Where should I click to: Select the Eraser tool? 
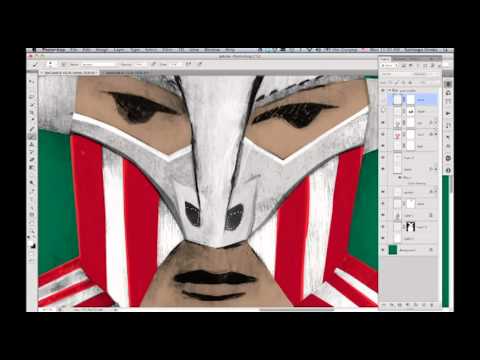click(32, 159)
